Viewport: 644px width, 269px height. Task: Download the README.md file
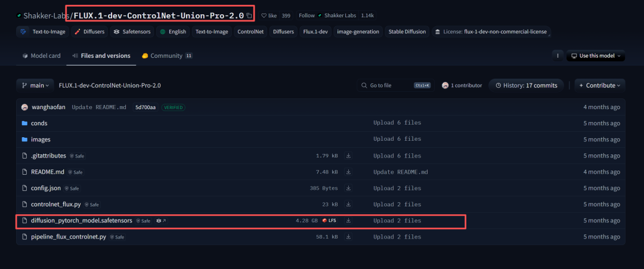pyautogui.click(x=348, y=172)
